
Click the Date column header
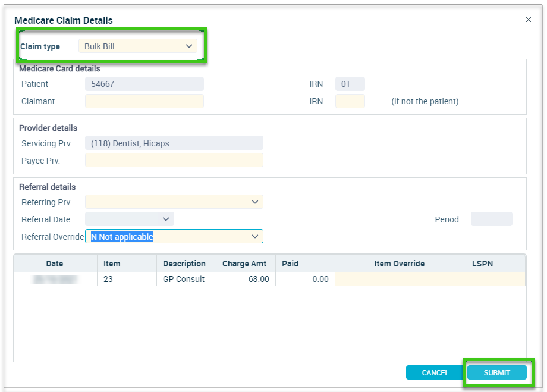coord(55,264)
